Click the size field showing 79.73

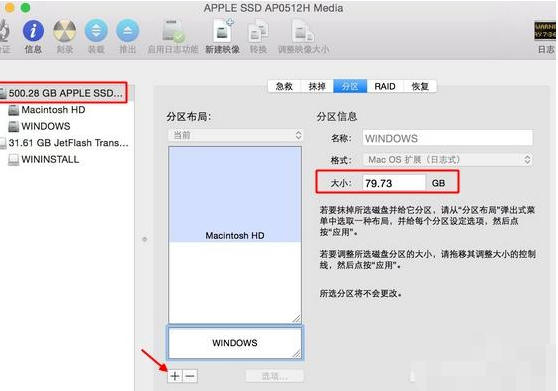pyautogui.click(x=394, y=183)
